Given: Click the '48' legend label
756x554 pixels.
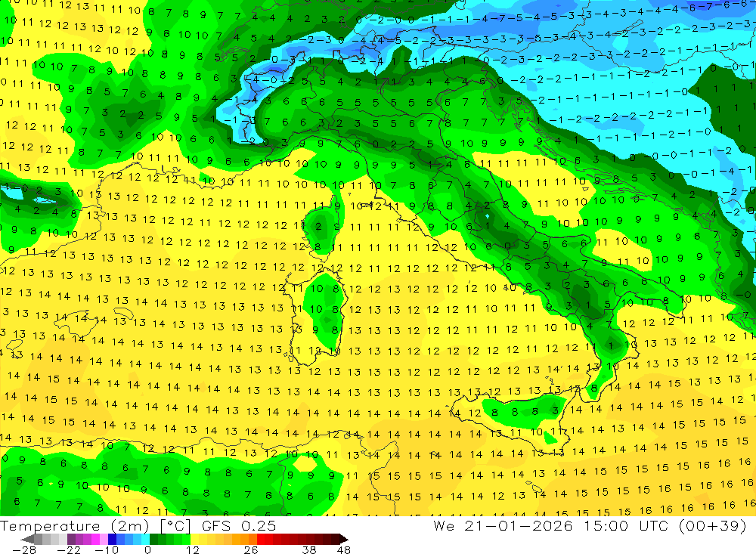Looking at the screenshot, I should (x=344, y=550).
